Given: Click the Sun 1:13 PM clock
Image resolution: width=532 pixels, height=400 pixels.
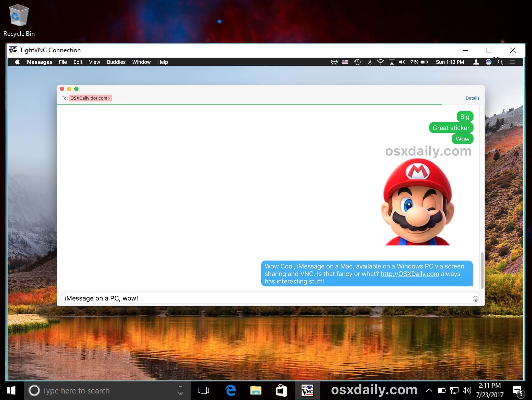Looking at the screenshot, I should tap(450, 62).
